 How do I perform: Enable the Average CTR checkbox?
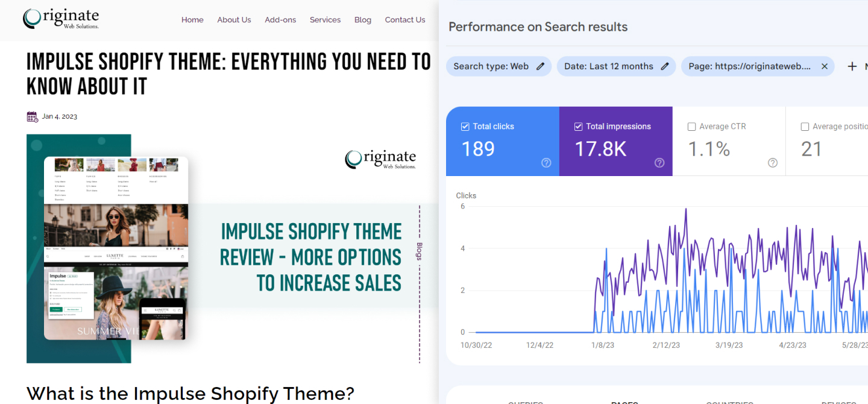(691, 127)
